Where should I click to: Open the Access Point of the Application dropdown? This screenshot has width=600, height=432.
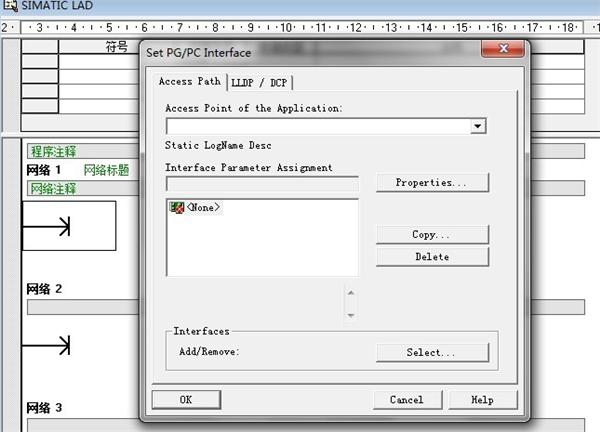(478, 126)
